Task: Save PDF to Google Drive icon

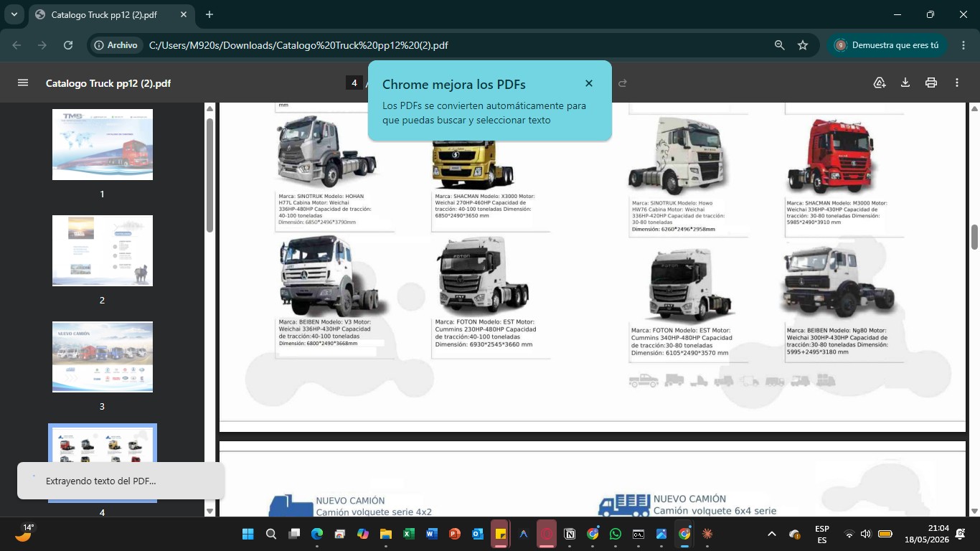Action: (880, 83)
